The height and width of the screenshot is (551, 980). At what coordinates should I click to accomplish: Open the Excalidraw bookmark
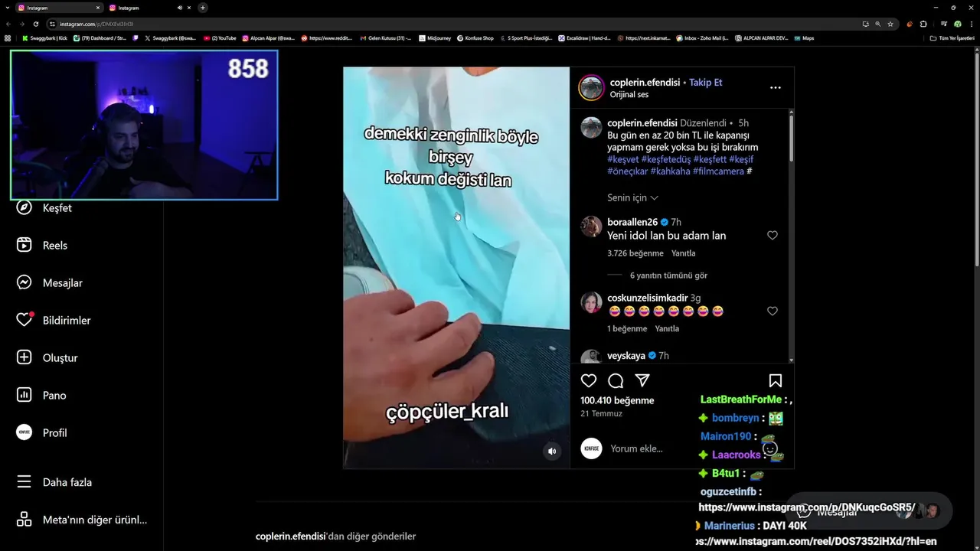pyautogui.click(x=584, y=37)
